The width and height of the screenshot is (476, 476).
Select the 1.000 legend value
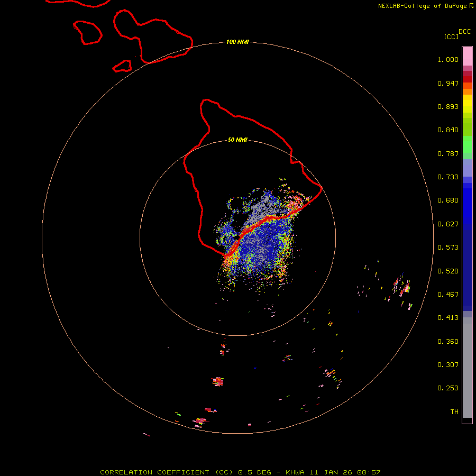click(448, 59)
